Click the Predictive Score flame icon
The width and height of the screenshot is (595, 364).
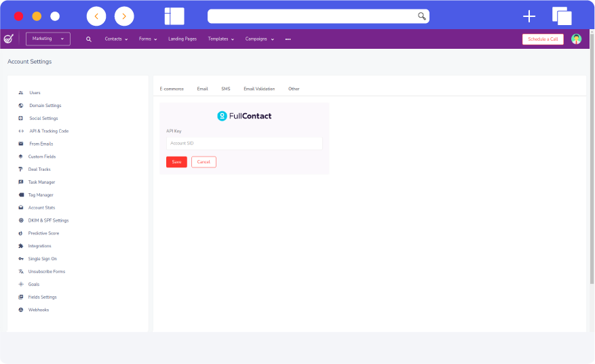point(21,233)
